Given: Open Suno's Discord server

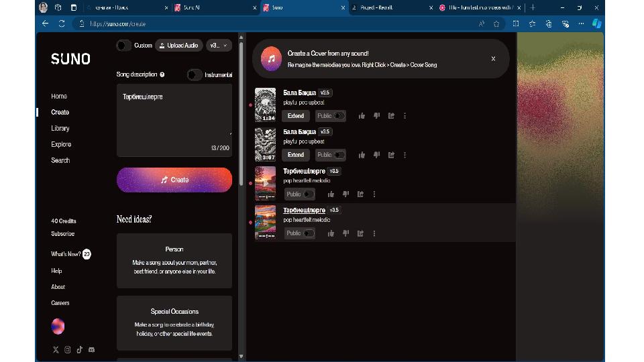Looking at the screenshot, I should click(x=92, y=350).
